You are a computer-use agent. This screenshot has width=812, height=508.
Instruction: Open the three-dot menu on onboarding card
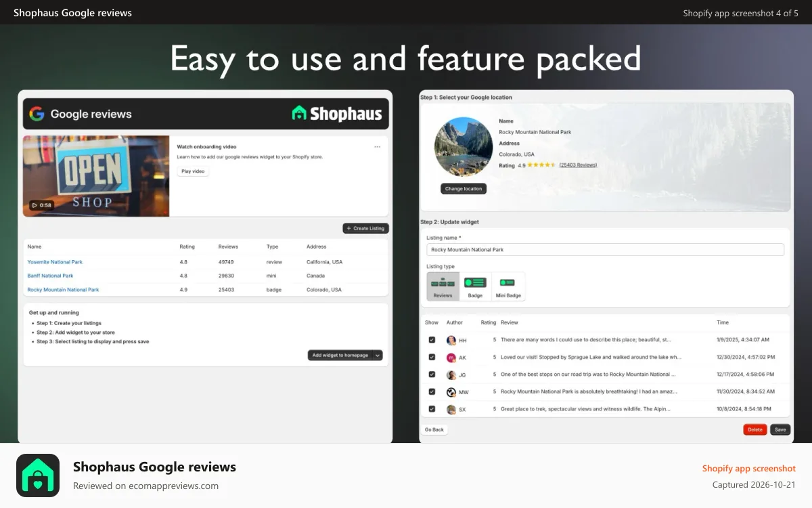[377, 146]
